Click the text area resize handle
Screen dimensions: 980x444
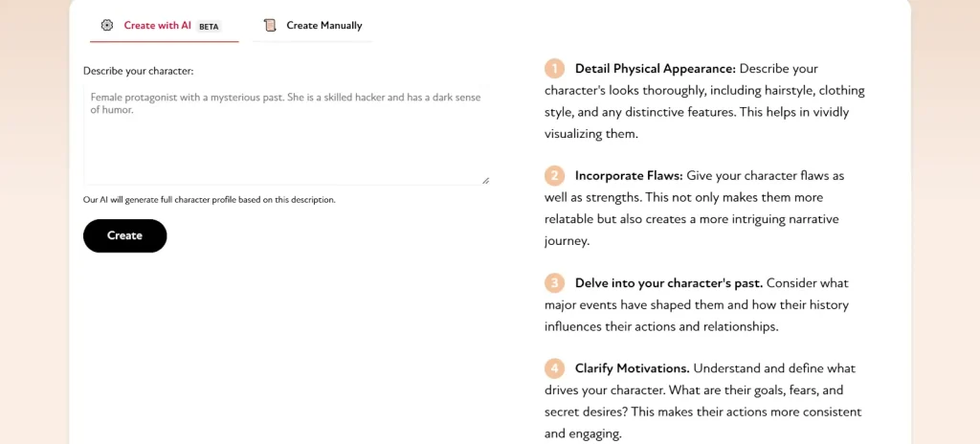click(485, 180)
